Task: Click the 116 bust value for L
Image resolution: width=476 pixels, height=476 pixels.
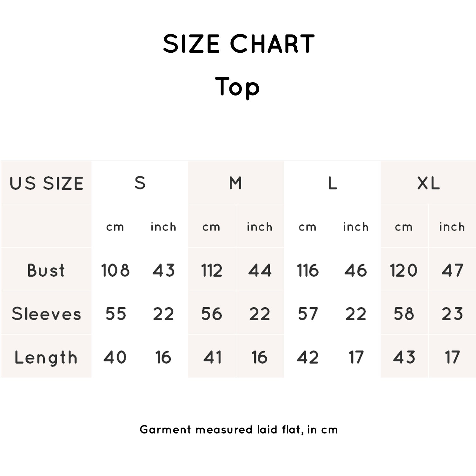Action: (x=307, y=270)
